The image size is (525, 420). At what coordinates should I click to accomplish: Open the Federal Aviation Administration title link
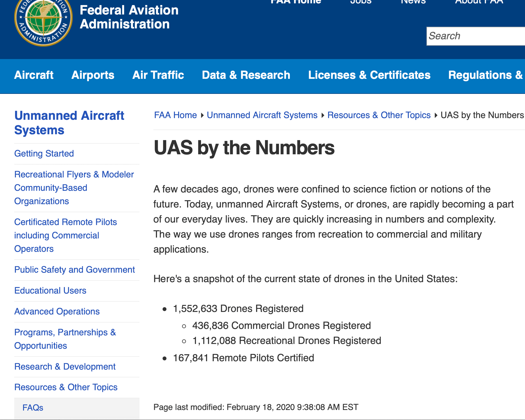point(129,17)
